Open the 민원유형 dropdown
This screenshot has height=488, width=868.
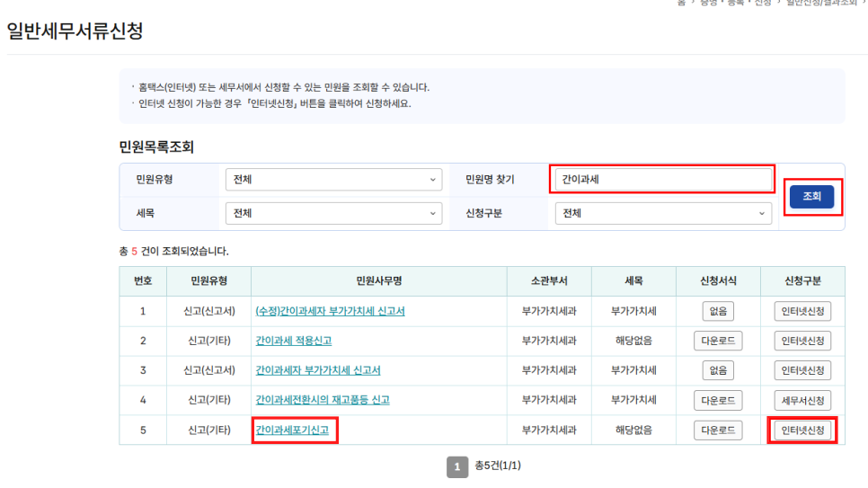[x=333, y=180]
